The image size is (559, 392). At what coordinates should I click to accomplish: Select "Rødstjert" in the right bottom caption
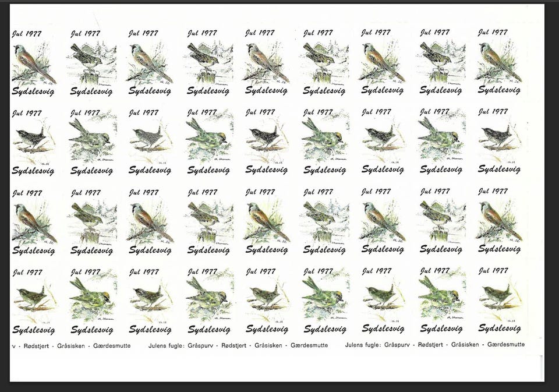pos(430,345)
